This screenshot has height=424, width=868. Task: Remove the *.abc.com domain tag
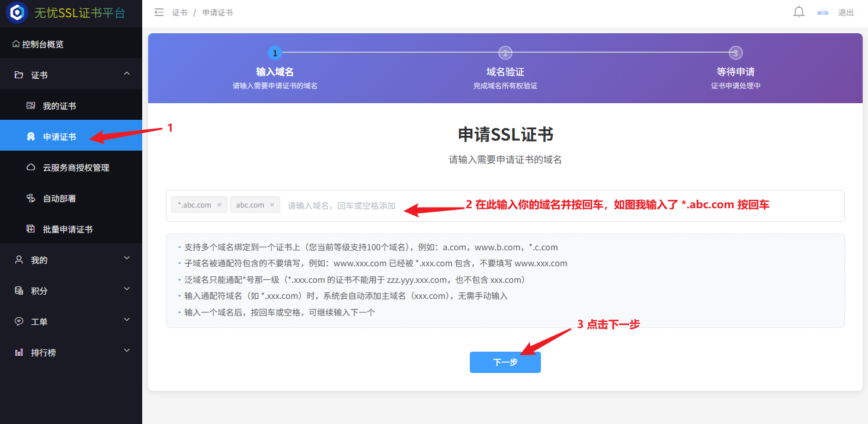(219, 205)
